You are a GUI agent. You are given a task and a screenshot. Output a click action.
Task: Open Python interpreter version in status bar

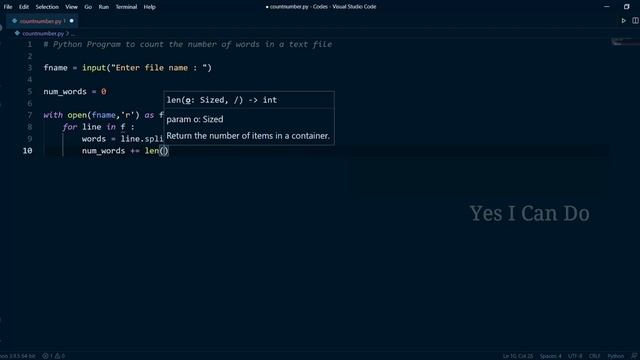[18, 356]
